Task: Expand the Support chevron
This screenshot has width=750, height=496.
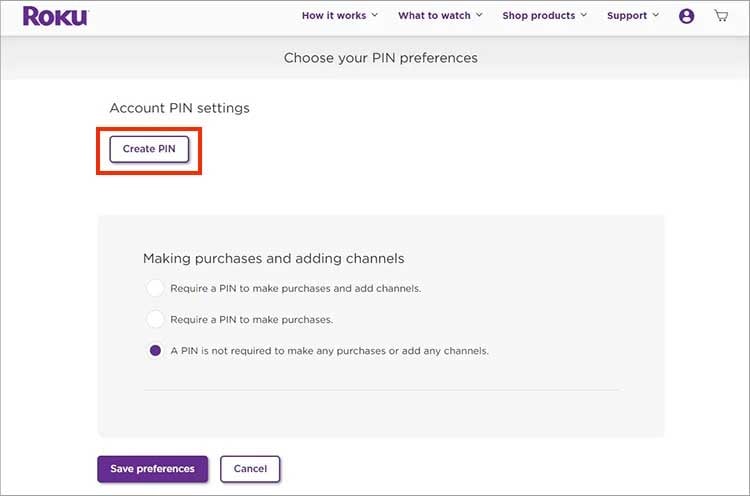Action: pyautogui.click(x=655, y=15)
